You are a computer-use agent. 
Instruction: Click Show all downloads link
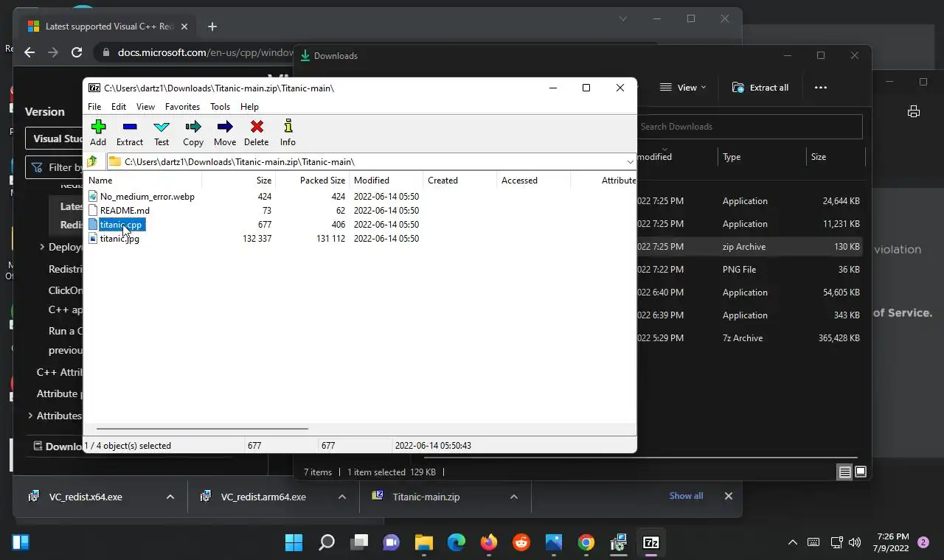click(686, 496)
